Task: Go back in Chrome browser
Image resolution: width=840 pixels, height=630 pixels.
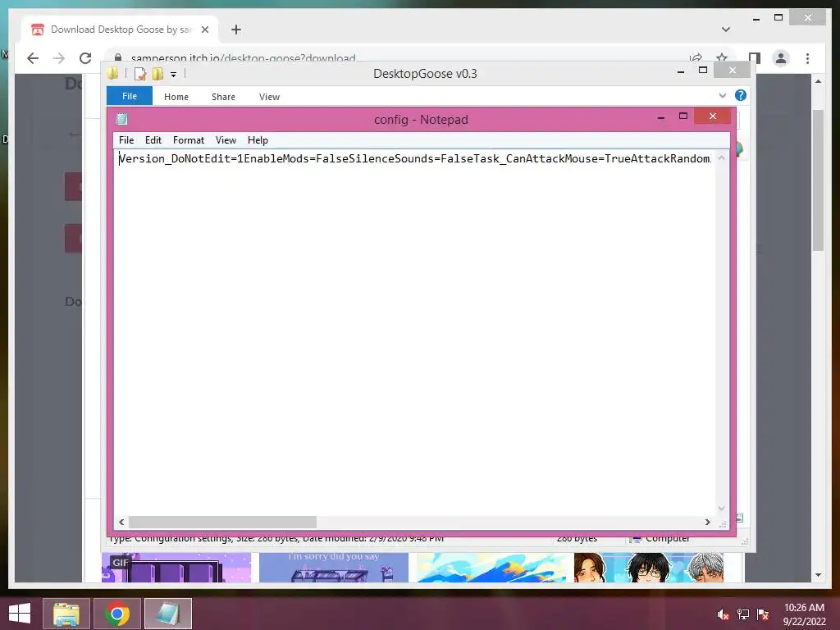Action: (x=33, y=58)
